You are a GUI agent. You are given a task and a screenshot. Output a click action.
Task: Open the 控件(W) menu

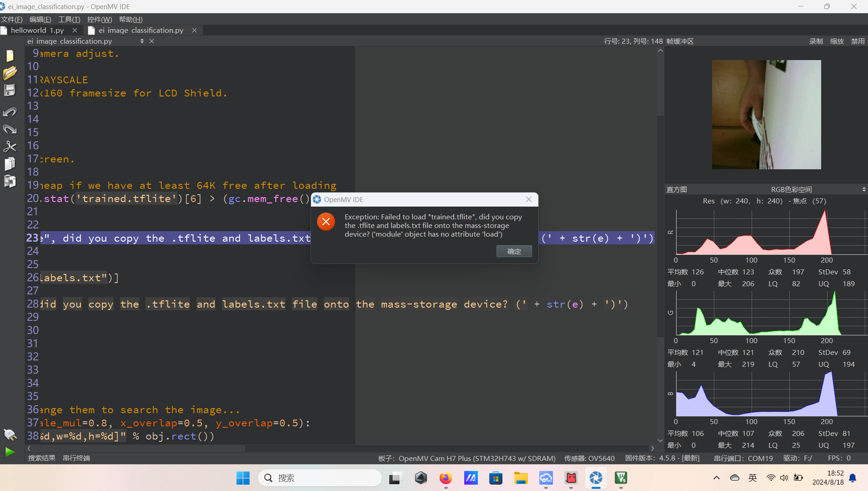tap(100, 19)
